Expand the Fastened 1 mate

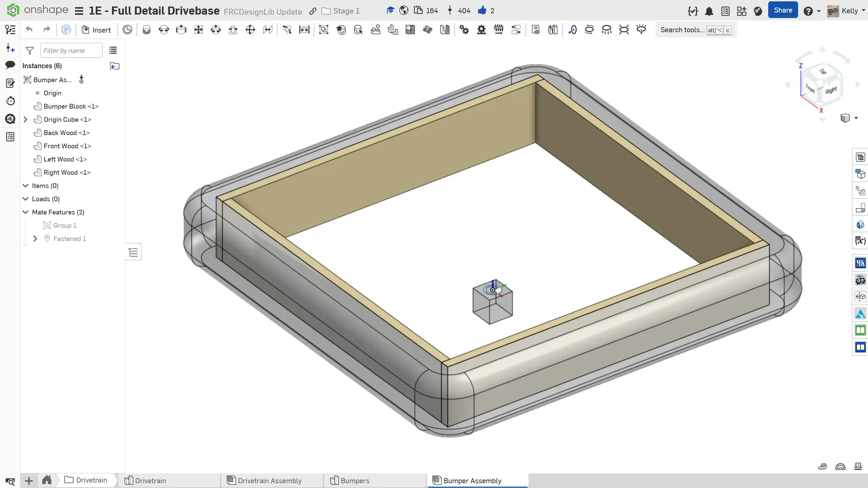(35, 239)
